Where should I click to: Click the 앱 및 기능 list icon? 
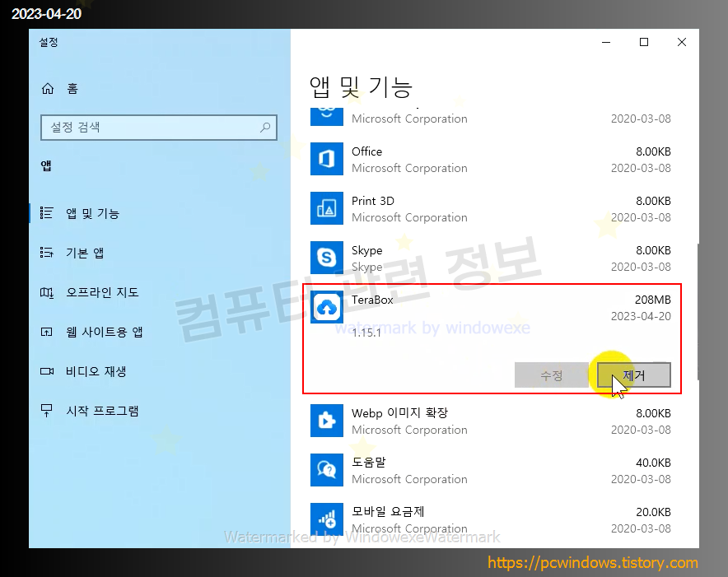coord(46,213)
